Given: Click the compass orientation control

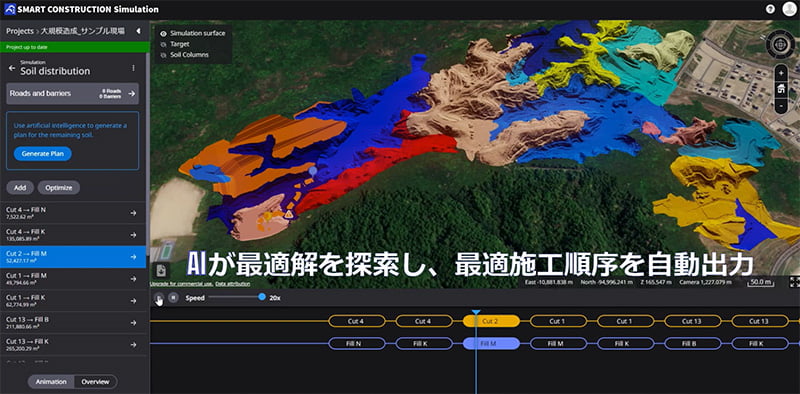Looking at the screenshot, I should 780,45.
